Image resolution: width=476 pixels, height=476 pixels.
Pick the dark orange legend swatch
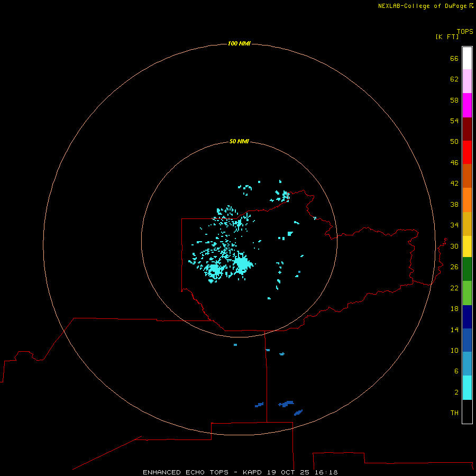click(x=467, y=176)
